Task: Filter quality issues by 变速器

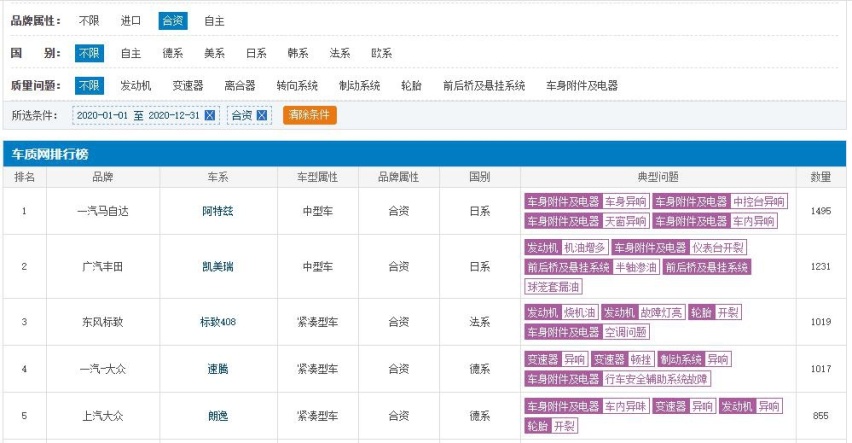Action: [188, 85]
